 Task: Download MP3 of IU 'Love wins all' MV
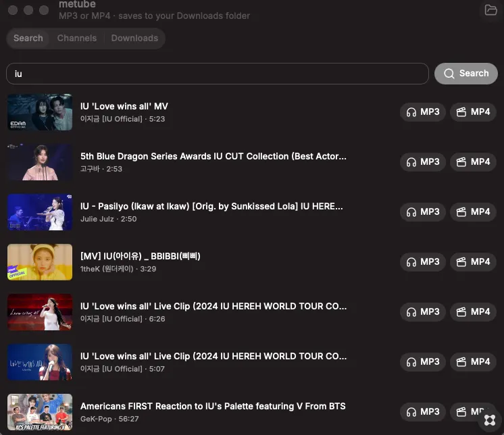coord(423,112)
